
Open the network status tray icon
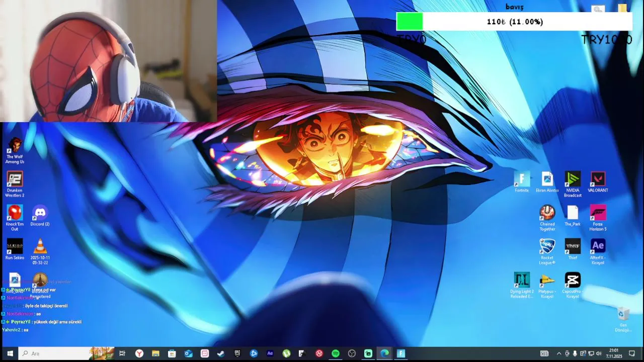pos(591,353)
